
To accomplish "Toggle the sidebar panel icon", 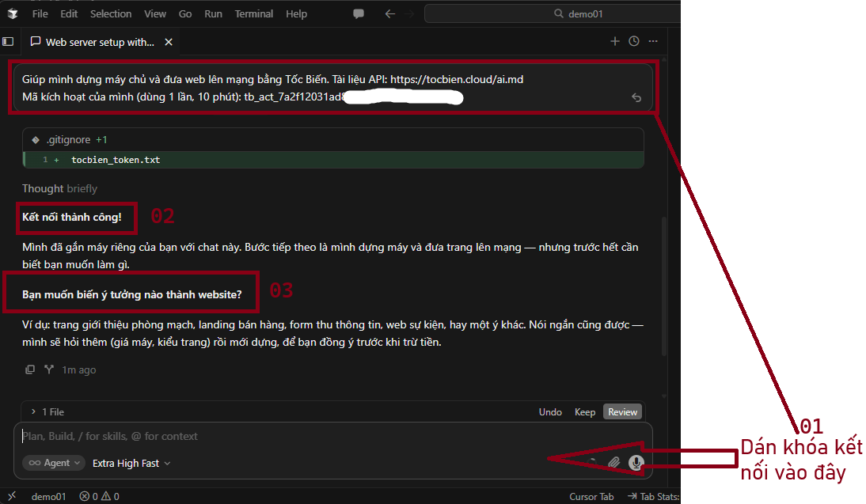I will click(8, 41).
